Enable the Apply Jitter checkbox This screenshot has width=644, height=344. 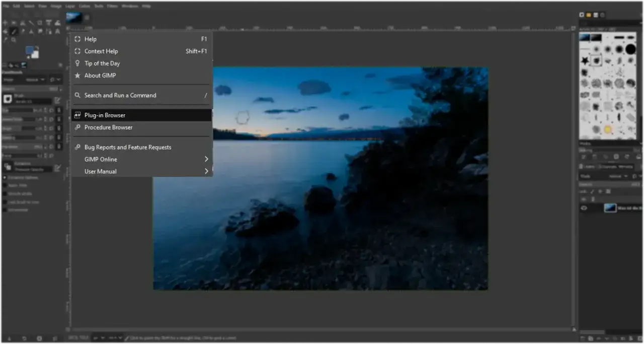(x=5, y=185)
